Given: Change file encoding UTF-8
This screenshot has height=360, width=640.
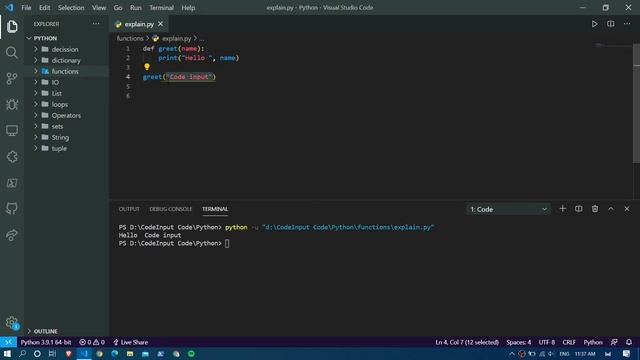Looking at the screenshot, I should pyautogui.click(x=547, y=342).
